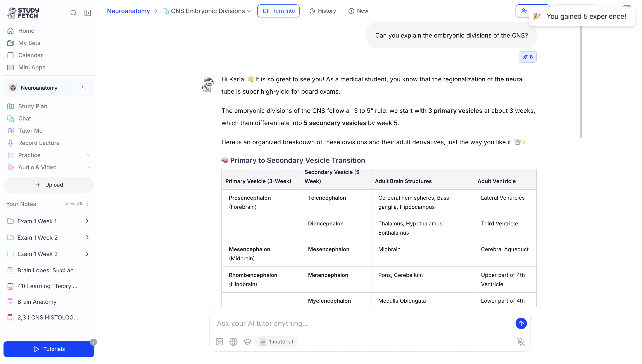Send the message with the blue arrow button
This screenshot has width=642, height=364.
point(521,323)
